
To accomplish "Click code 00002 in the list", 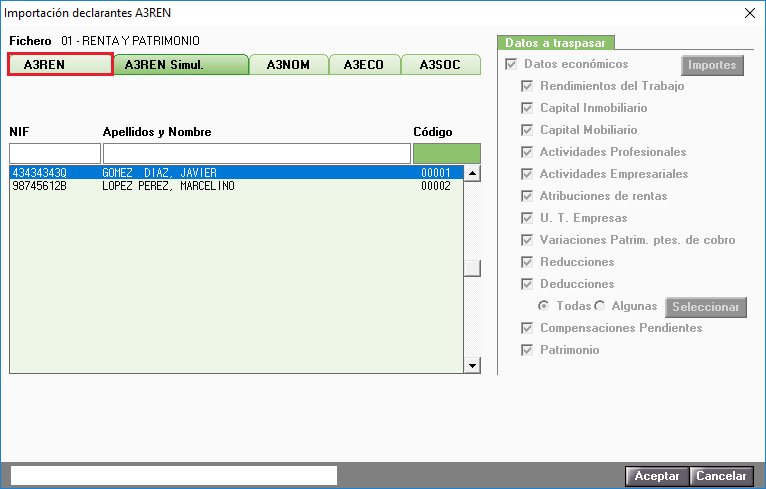I will (x=436, y=186).
